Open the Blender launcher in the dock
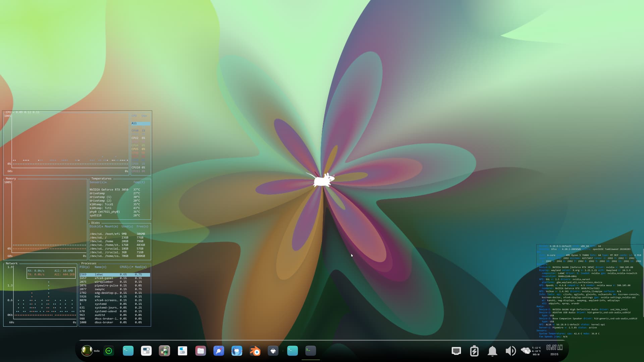Viewport: 644px width, 362px height. [x=255, y=351]
